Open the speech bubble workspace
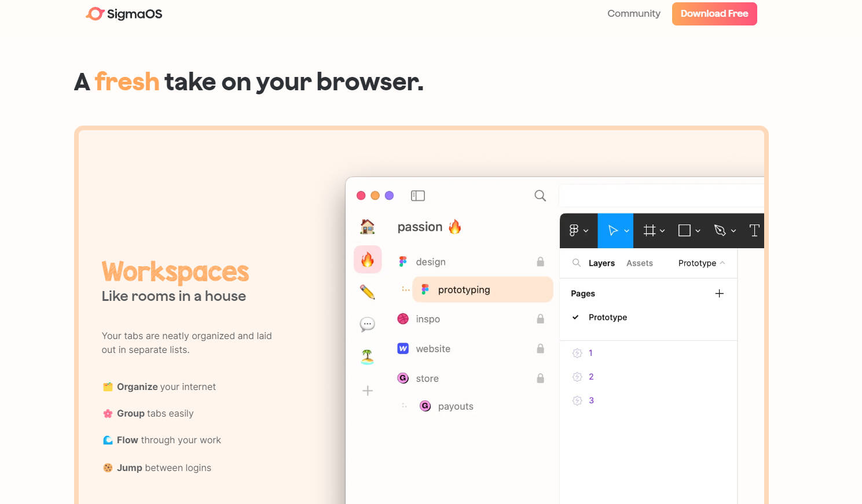Screen dimensions: 862x504 tap(367, 324)
